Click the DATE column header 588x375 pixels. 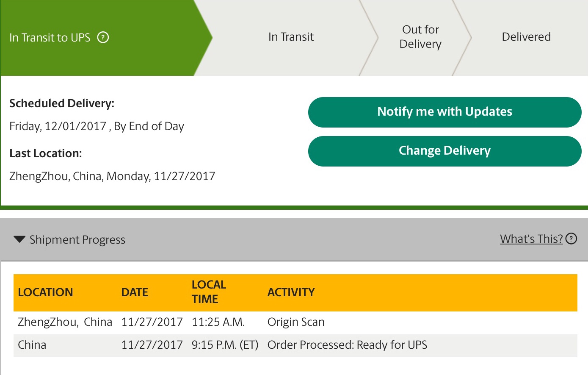[x=135, y=292]
